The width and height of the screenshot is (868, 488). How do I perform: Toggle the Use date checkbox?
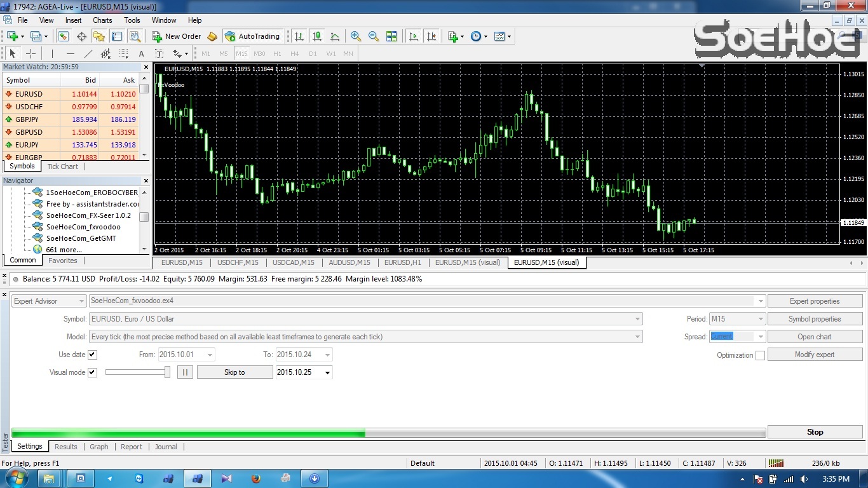pyautogui.click(x=92, y=355)
